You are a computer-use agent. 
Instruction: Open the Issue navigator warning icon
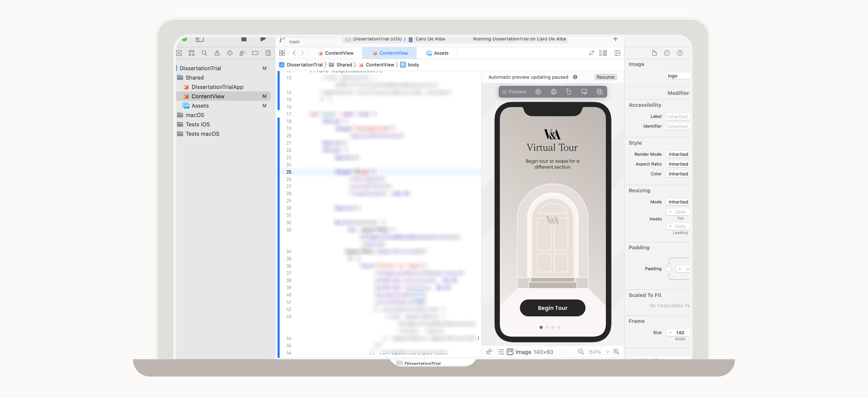(x=217, y=53)
